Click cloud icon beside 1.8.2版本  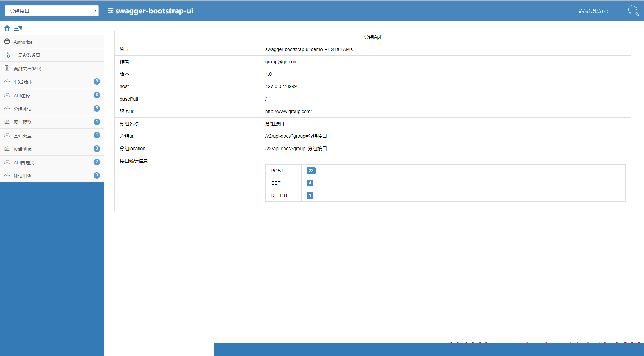(7, 81)
